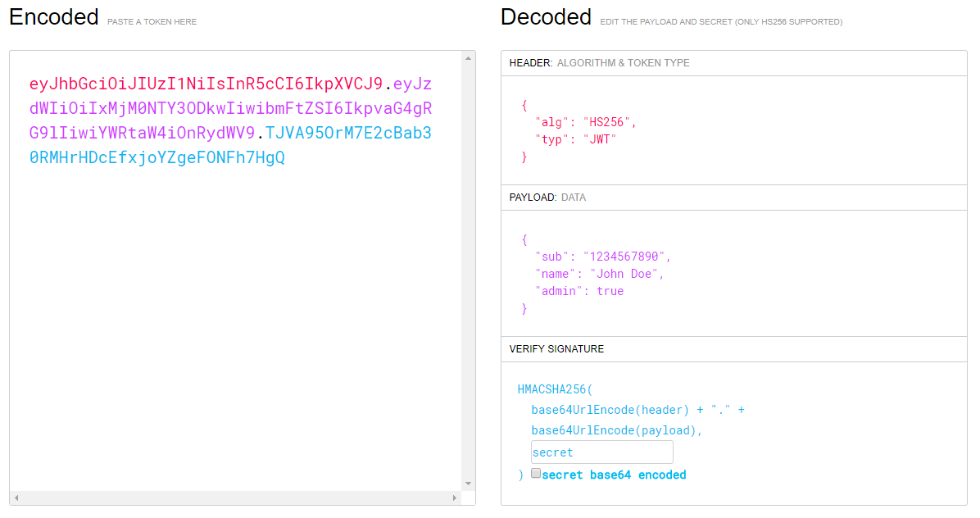Click the horizontal scrollbar track under Encoded box
980x518 pixels.
click(x=235, y=498)
